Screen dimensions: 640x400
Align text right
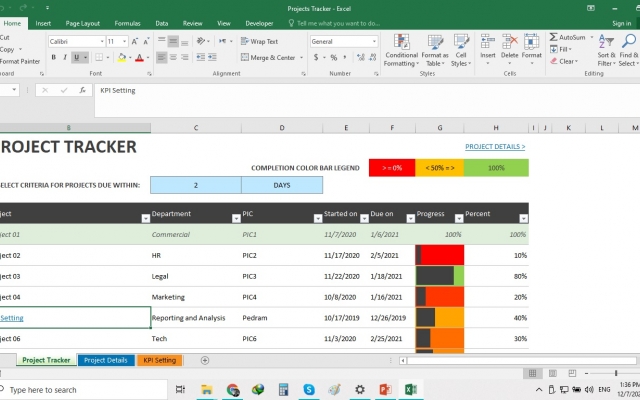coord(184,58)
